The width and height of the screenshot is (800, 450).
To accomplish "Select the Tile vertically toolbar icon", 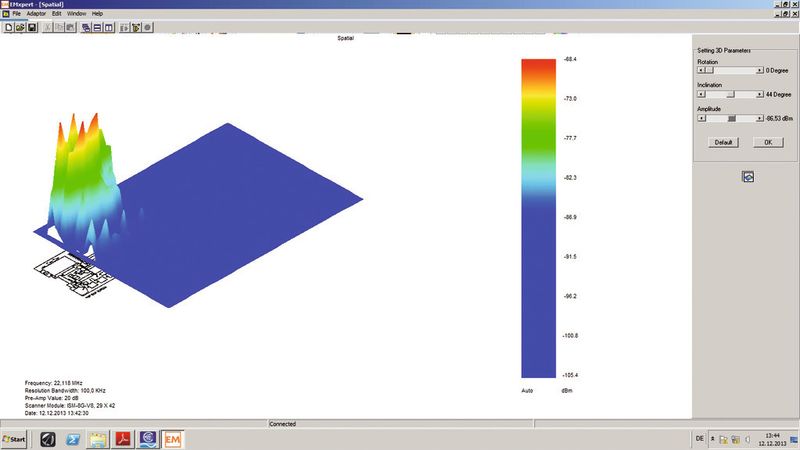I will click(109, 28).
